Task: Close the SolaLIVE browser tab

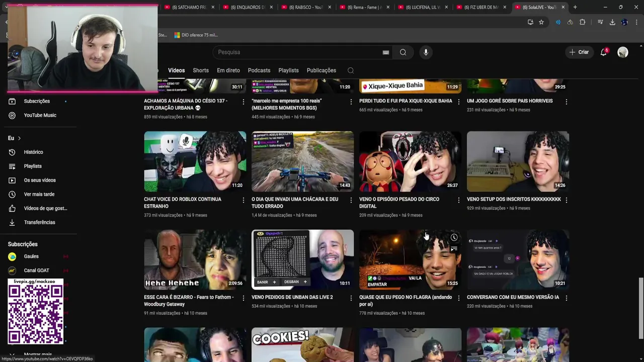Action: click(563, 7)
